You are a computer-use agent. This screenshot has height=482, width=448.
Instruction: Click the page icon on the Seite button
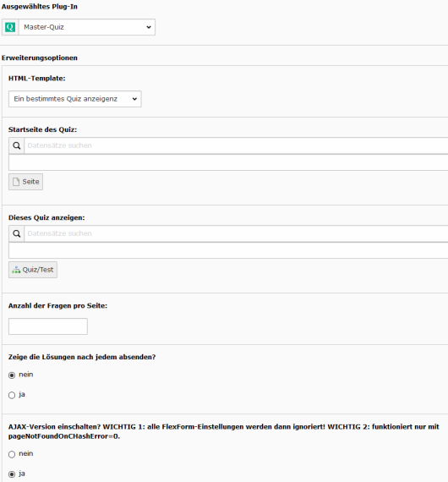coord(16,182)
